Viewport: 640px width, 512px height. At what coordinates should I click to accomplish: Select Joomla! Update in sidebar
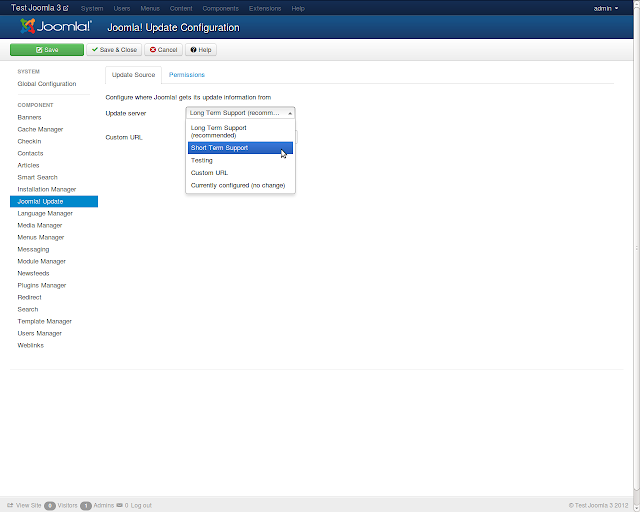[x=54, y=201]
